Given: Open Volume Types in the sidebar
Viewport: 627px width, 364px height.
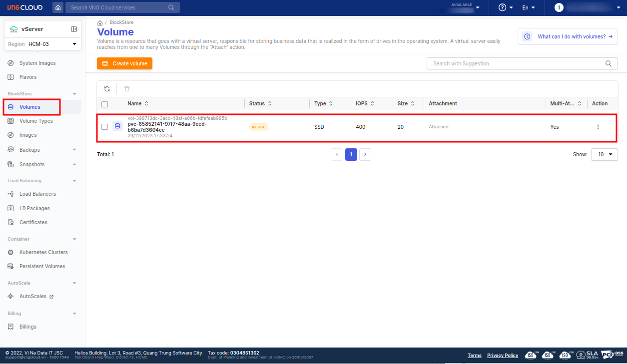Looking at the screenshot, I should (x=36, y=121).
